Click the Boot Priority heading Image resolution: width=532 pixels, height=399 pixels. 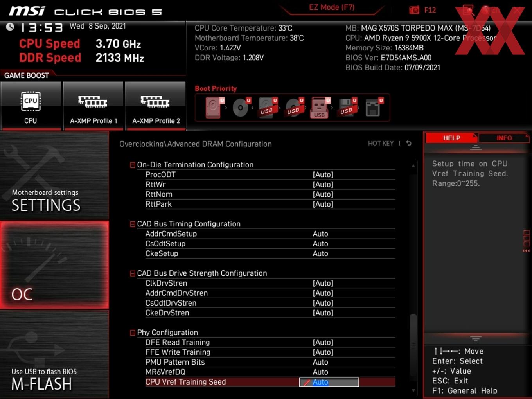coord(216,88)
